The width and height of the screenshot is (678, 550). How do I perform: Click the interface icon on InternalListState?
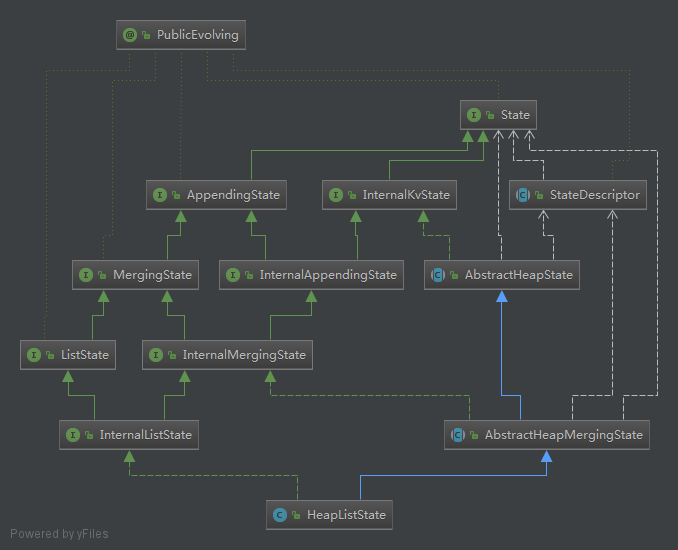pyautogui.click(x=73, y=435)
